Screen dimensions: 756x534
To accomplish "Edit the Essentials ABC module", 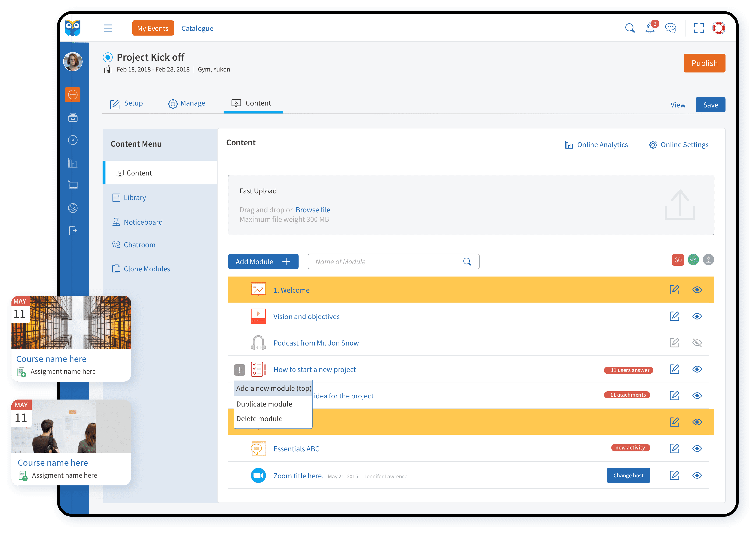I will click(x=674, y=449).
